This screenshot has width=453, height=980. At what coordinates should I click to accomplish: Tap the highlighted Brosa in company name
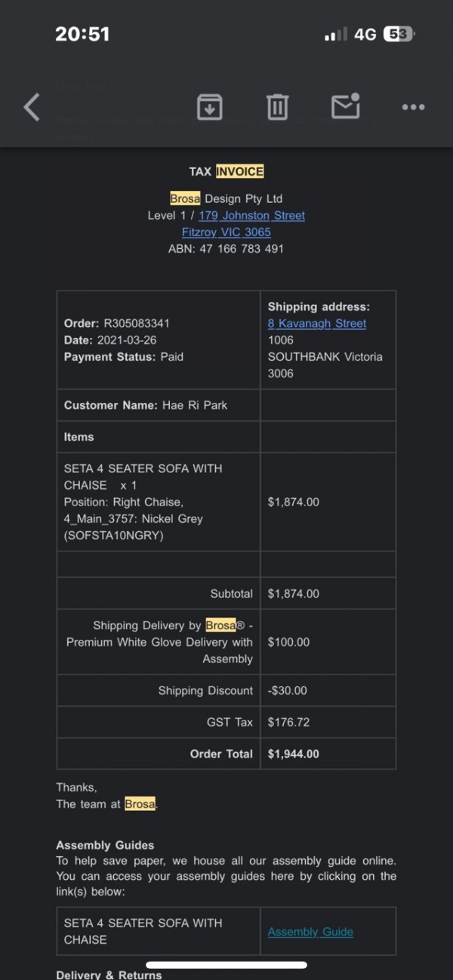(x=185, y=199)
